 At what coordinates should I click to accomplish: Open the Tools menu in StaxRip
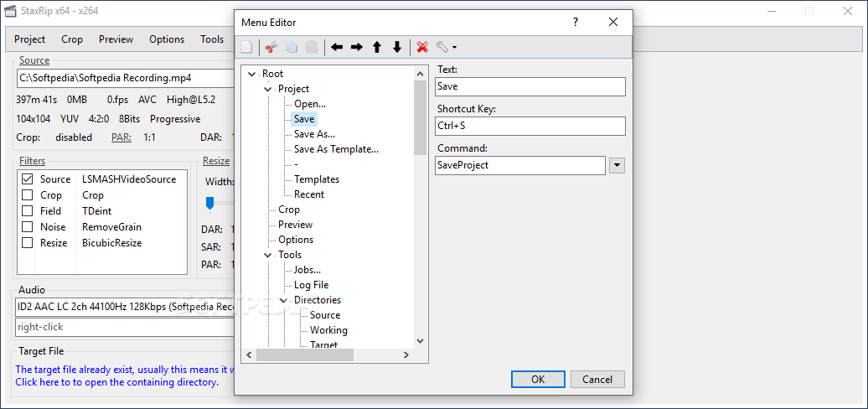[212, 39]
